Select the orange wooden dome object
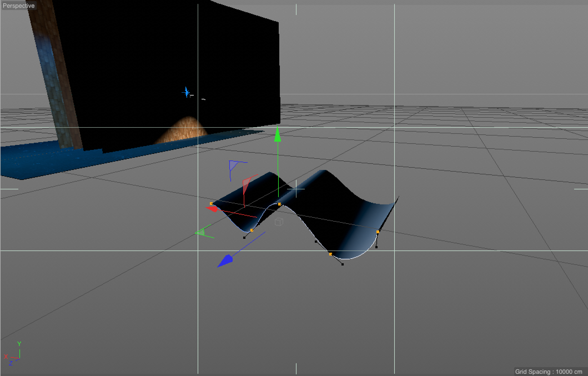This screenshot has width=588, height=376. 186,130
